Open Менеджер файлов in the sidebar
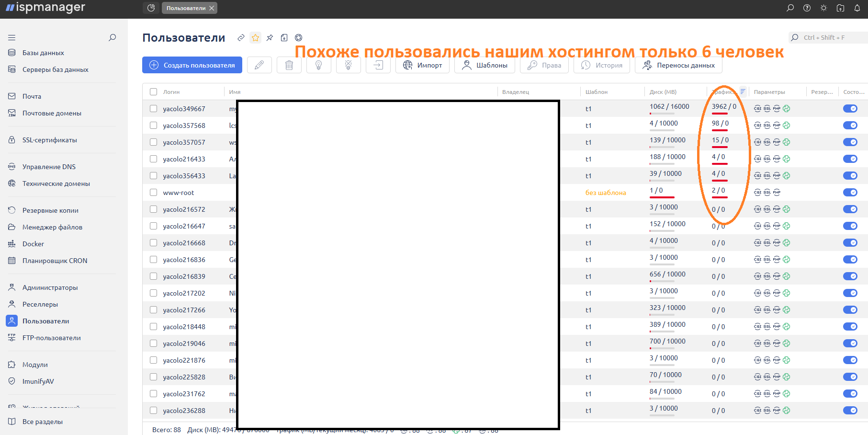868x435 pixels. click(x=52, y=227)
